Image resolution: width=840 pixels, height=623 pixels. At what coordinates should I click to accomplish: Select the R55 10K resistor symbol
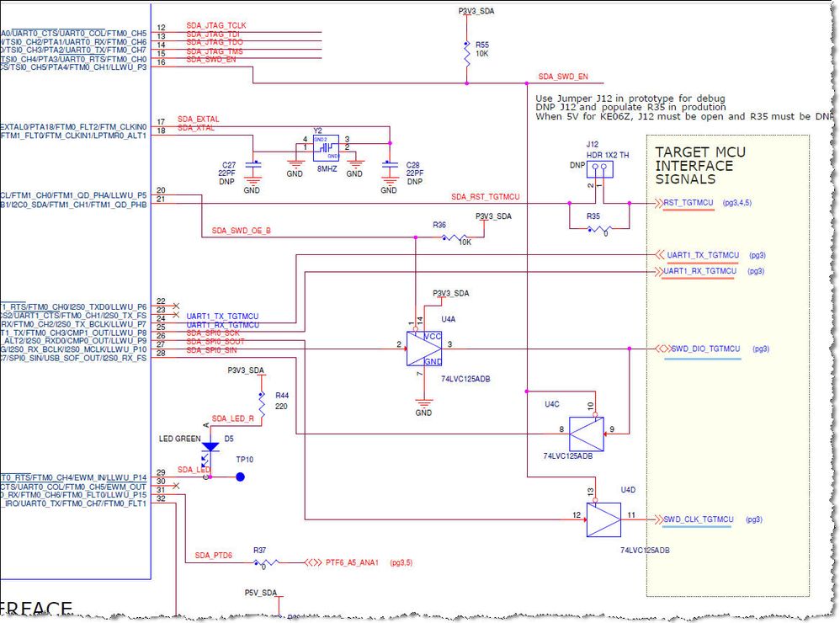point(466,54)
